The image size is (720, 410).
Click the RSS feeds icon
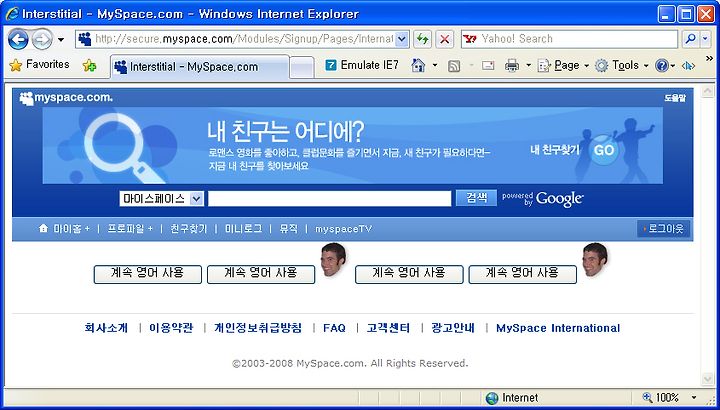(454, 66)
